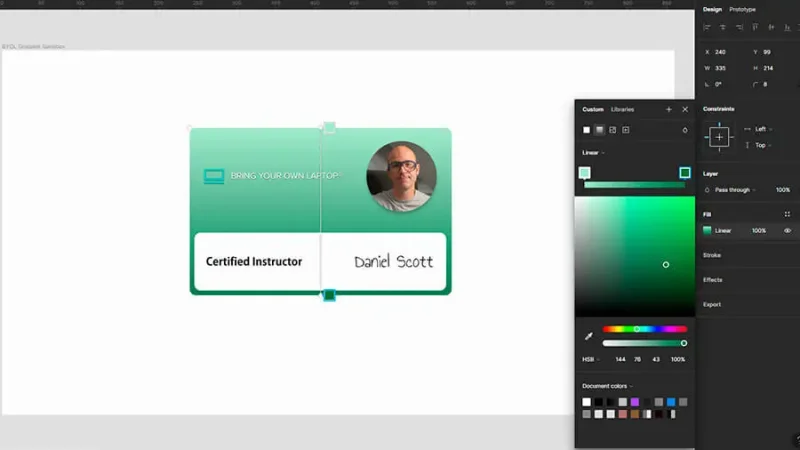Image resolution: width=800 pixels, height=450 pixels.
Task: Click the laptop logo icon on the card
Action: point(214,177)
